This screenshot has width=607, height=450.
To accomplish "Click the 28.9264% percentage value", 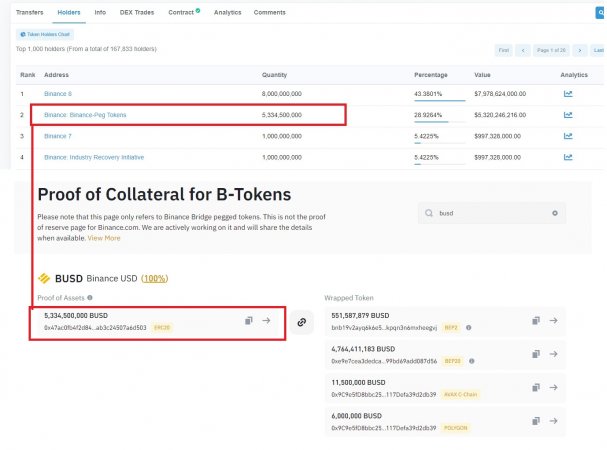I will click(428, 115).
